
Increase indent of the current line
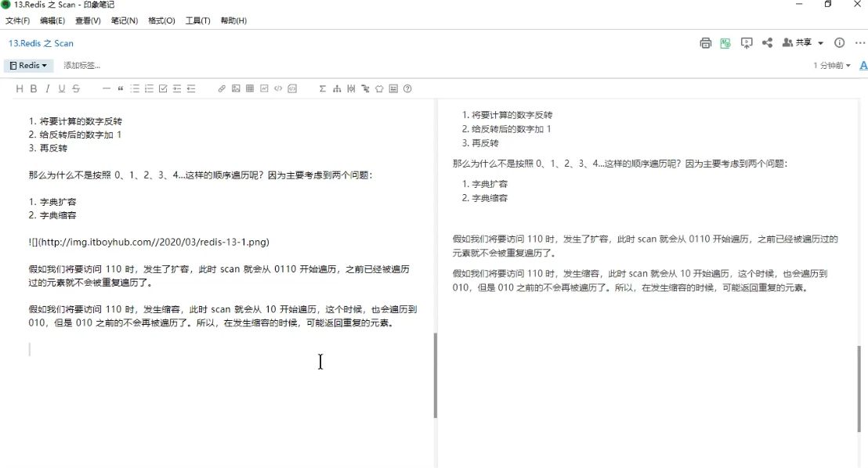pyautogui.click(x=177, y=88)
